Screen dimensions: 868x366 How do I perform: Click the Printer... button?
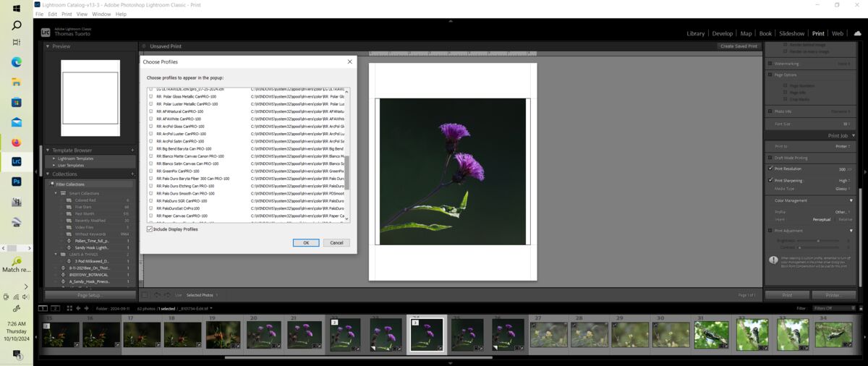coord(834,295)
